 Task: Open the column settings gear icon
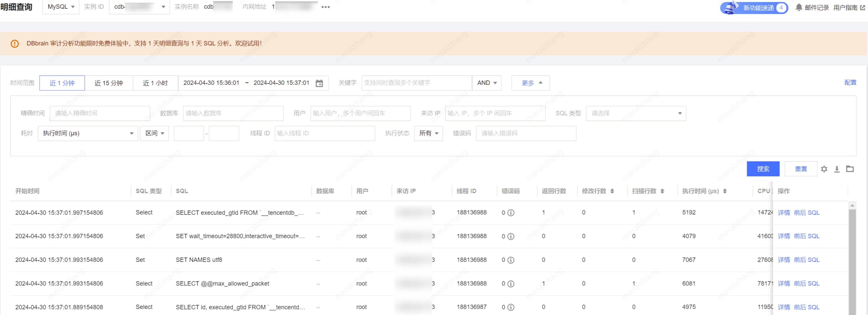[824, 169]
